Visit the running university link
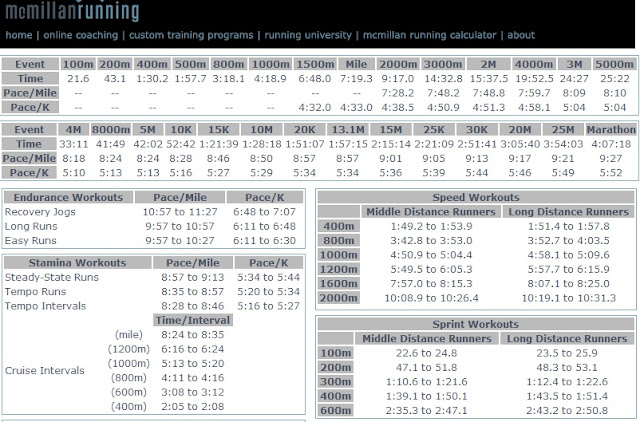 [x=308, y=35]
